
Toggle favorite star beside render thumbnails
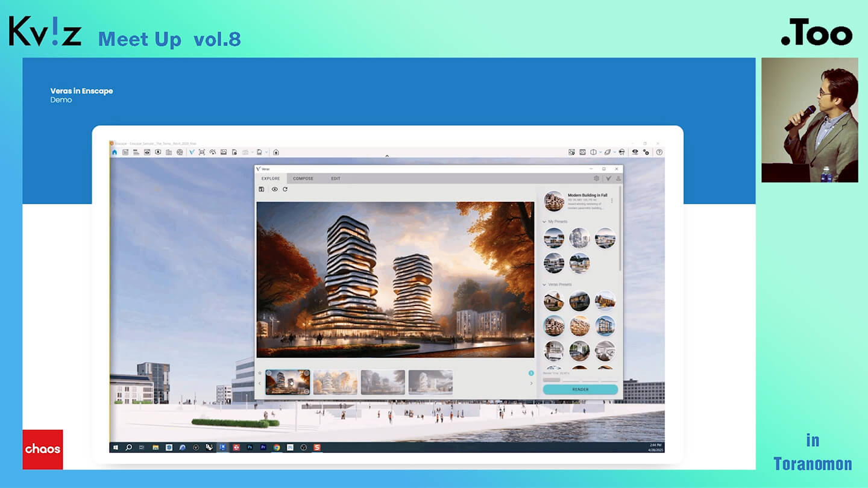260,374
